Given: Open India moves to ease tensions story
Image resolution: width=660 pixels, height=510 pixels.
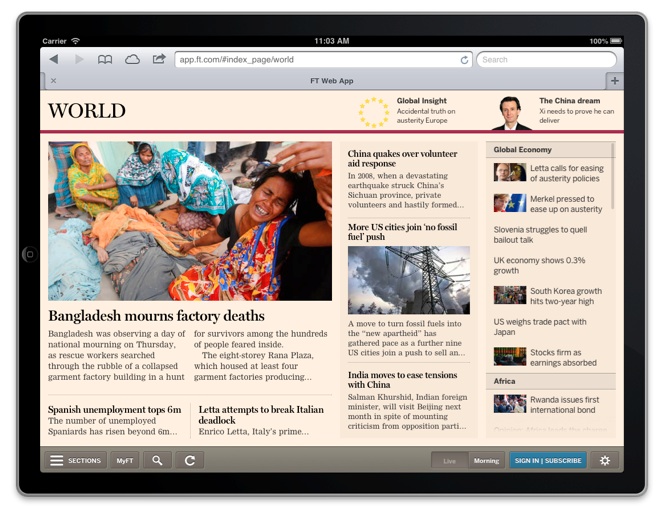Looking at the screenshot, I should pyautogui.click(x=402, y=380).
